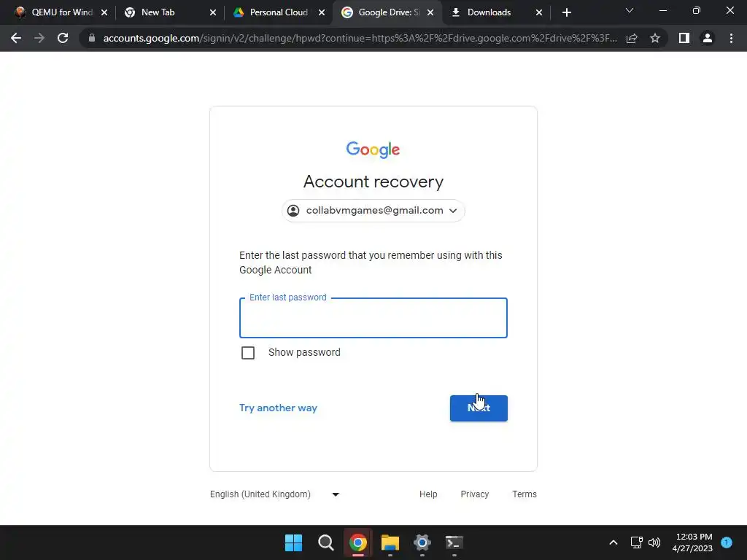Show hidden system tray icons
Viewport: 747px width, 560px height.
click(614, 542)
